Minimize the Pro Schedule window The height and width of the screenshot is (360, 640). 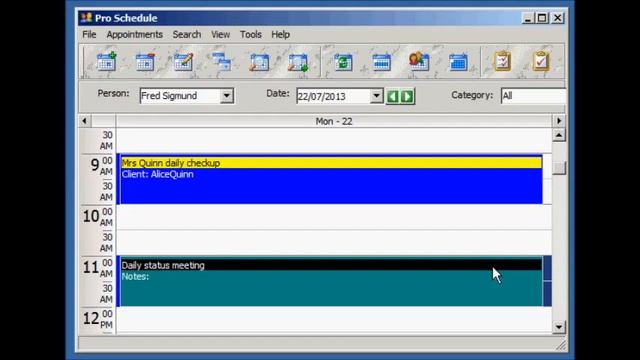(528, 18)
